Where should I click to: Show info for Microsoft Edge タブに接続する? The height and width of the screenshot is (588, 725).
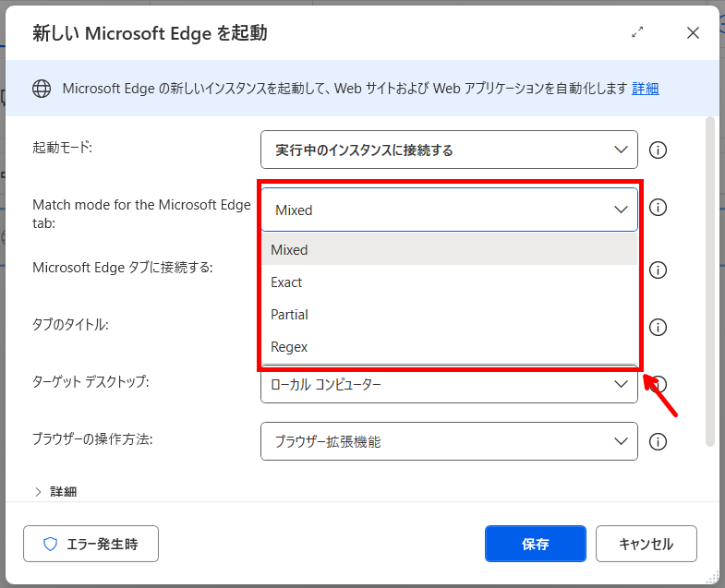659,270
